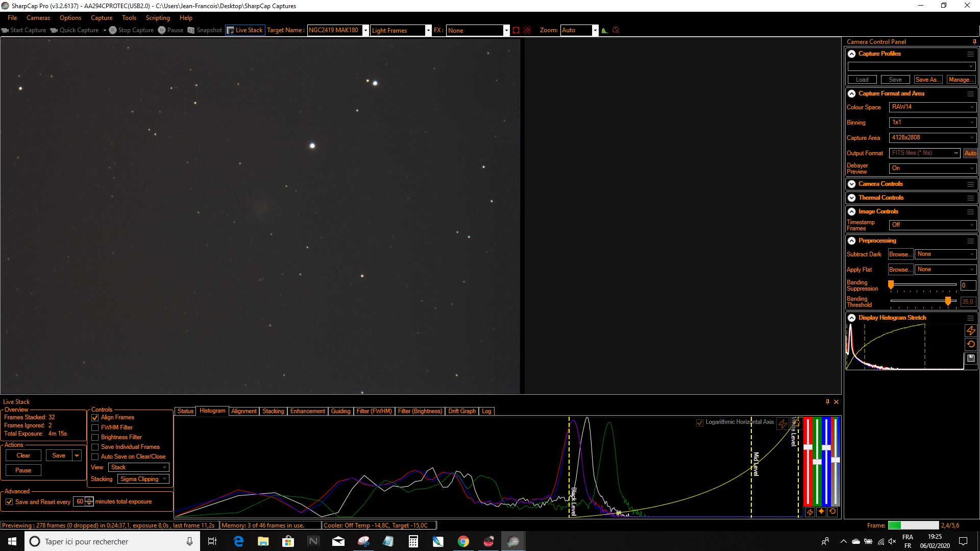
Task: Click the Banding Threshold slider handle
Action: coord(948,301)
